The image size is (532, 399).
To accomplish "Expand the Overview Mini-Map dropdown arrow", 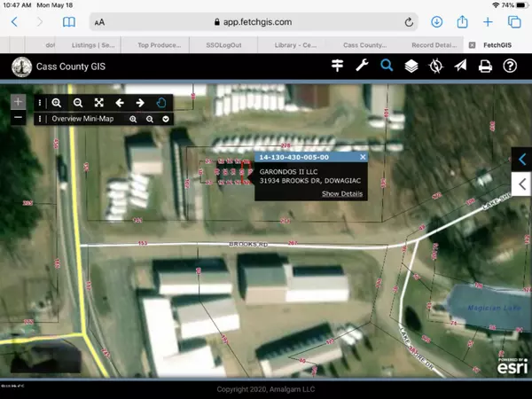I will click(166, 119).
